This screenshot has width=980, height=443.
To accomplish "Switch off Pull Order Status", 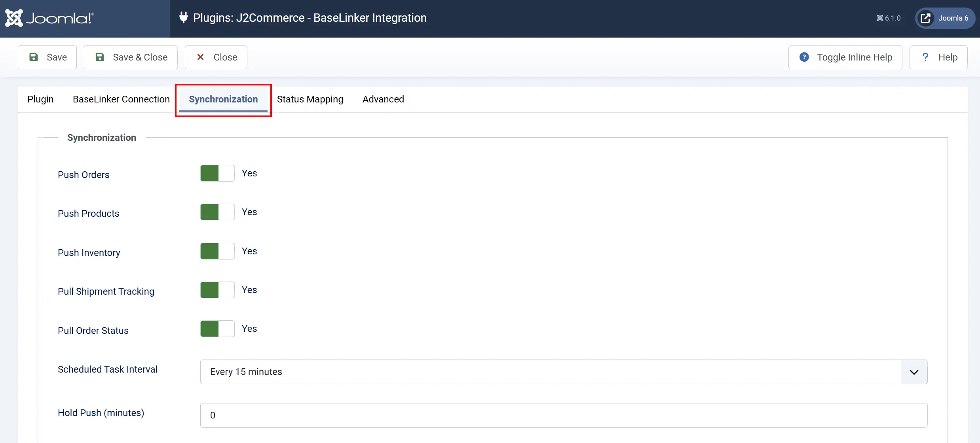I will [x=217, y=329].
